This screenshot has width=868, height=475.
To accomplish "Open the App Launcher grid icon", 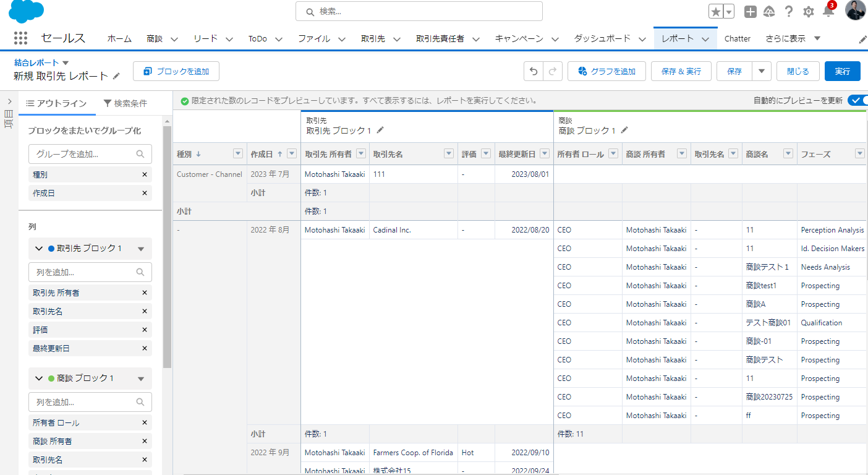I will click(20, 38).
